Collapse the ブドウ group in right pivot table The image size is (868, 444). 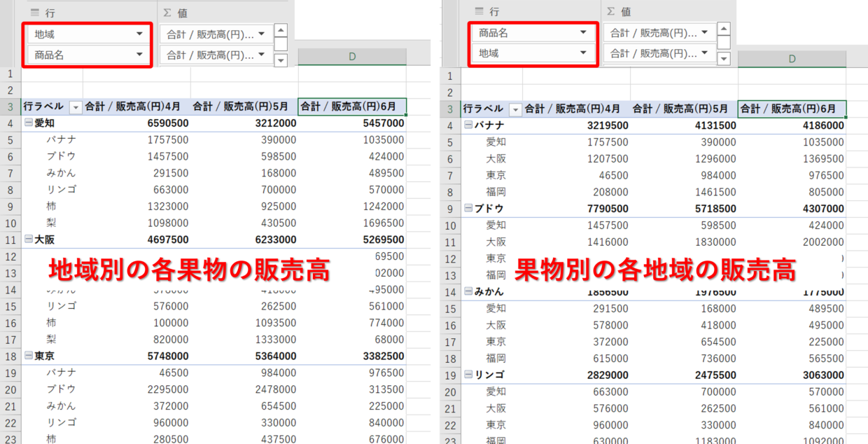[x=468, y=209]
